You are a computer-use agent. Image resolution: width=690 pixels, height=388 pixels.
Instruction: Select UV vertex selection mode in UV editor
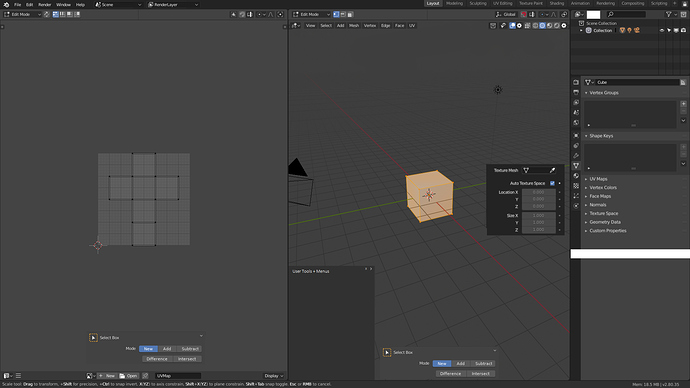[x=55, y=14]
